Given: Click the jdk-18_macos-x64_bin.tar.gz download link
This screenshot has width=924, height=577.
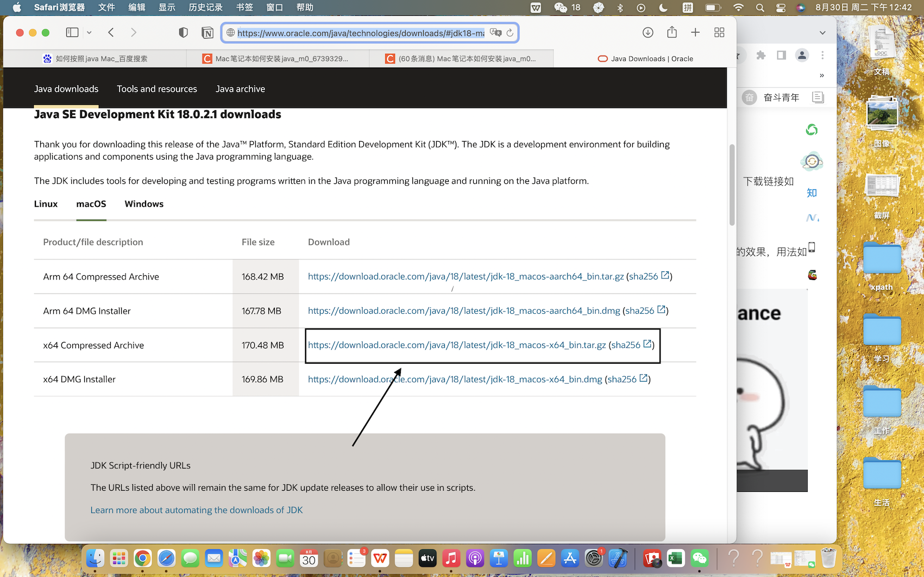Looking at the screenshot, I should [457, 345].
